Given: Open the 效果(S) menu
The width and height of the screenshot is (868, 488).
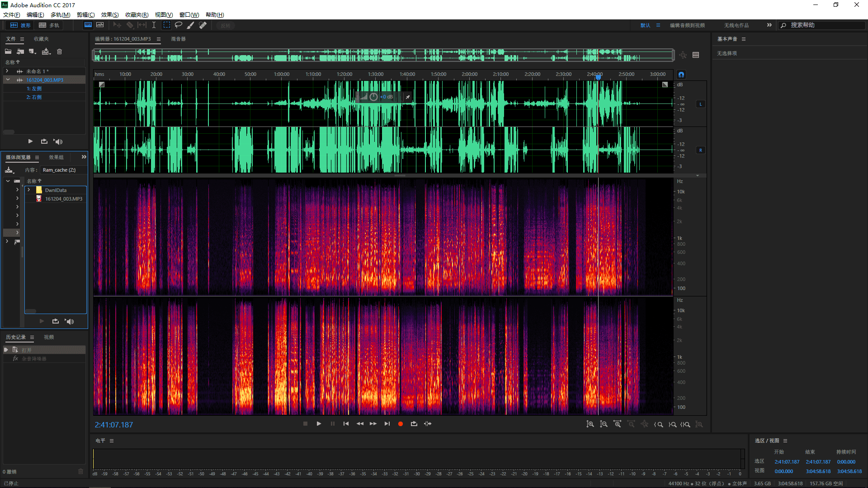Looking at the screenshot, I should tap(110, 15).
